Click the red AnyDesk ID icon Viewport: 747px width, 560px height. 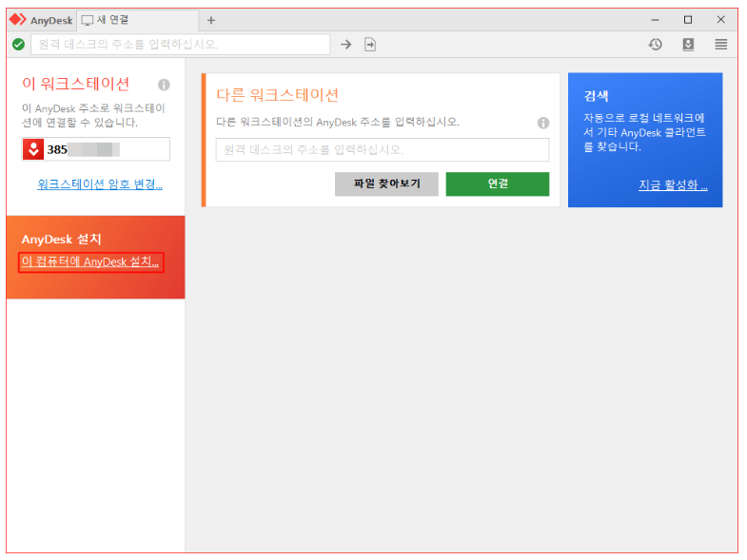click(x=33, y=149)
